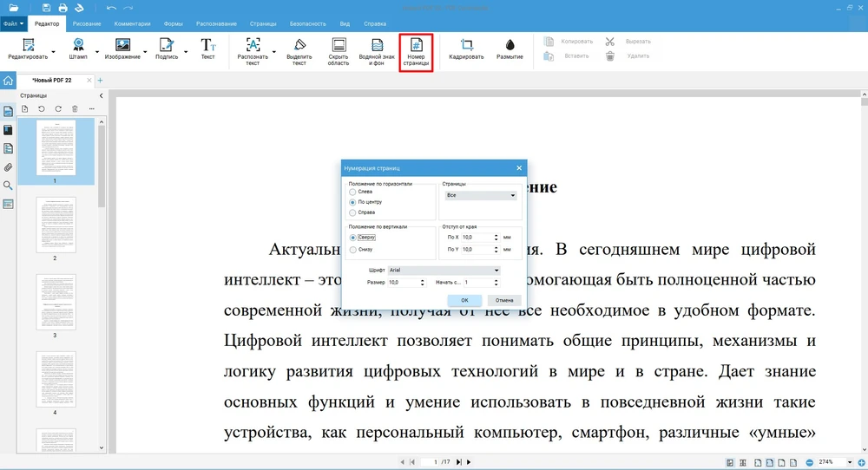The height and width of the screenshot is (470, 868).
Task: Click the Скрыть область tool icon
Action: point(339,45)
